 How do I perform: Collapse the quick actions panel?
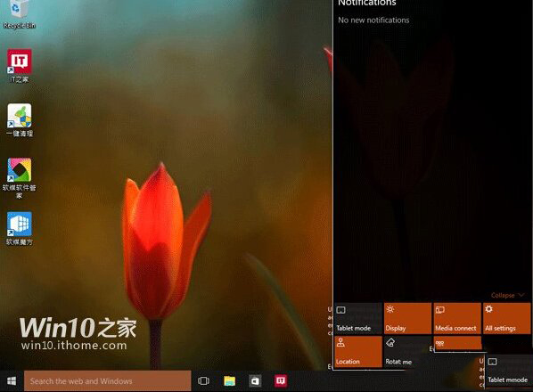(x=507, y=295)
